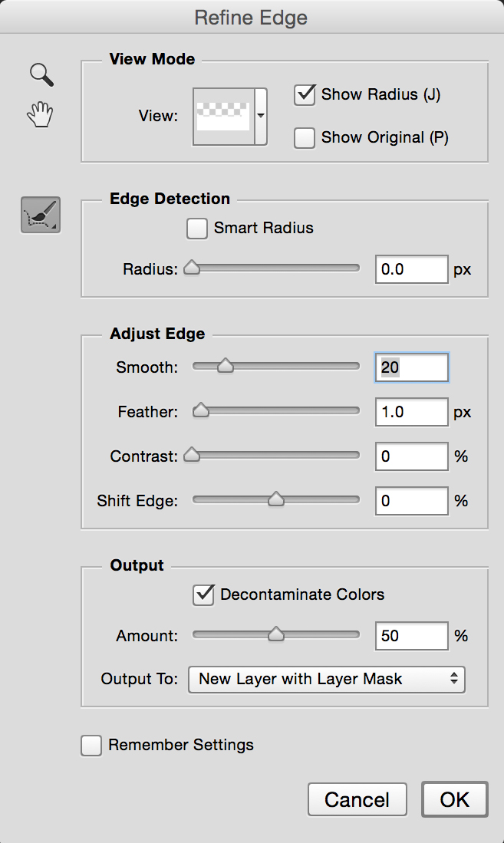504x843 pixels.
Task: Enable the Smart Radius checkbox
Action: (197, 228)
